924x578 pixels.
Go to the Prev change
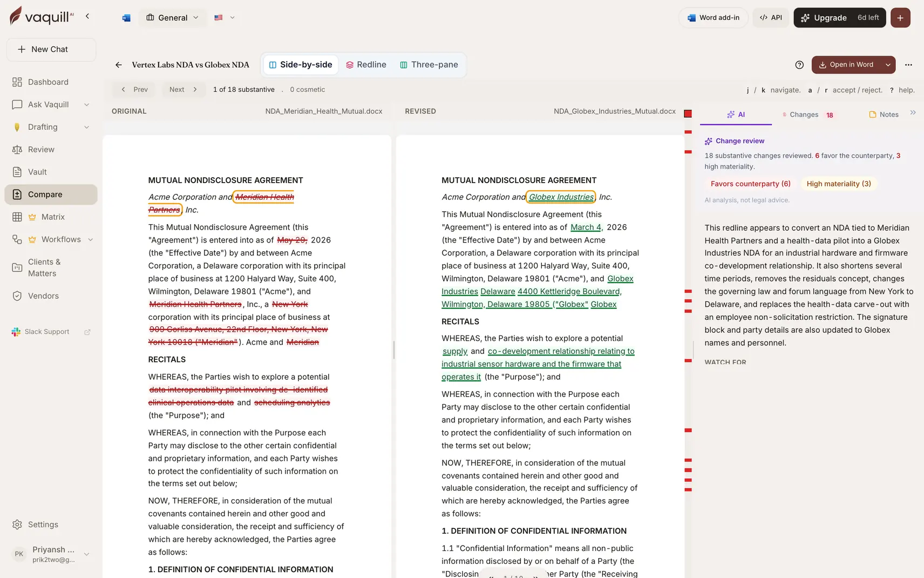pos(134,90)
